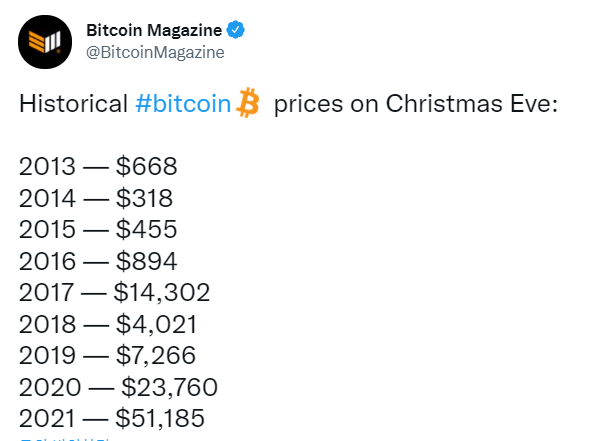Select the year 2013 in the list

[x=47, y=166]
